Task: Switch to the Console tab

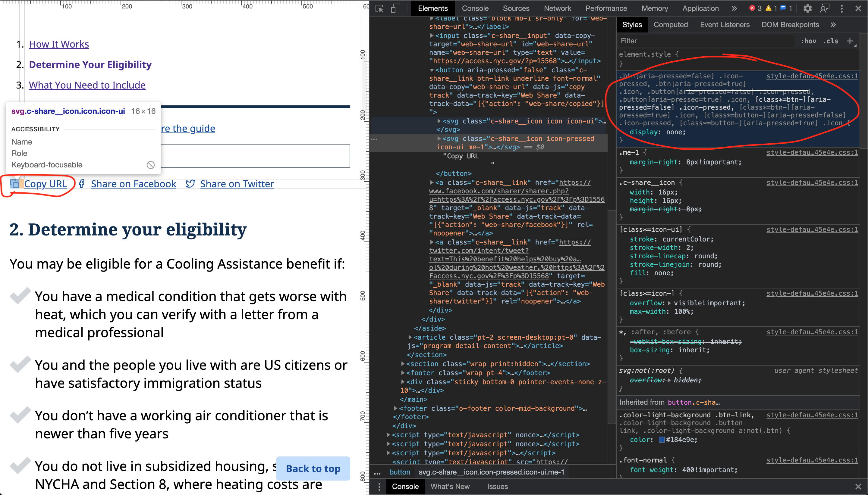Action: click(x=475, y=8)
